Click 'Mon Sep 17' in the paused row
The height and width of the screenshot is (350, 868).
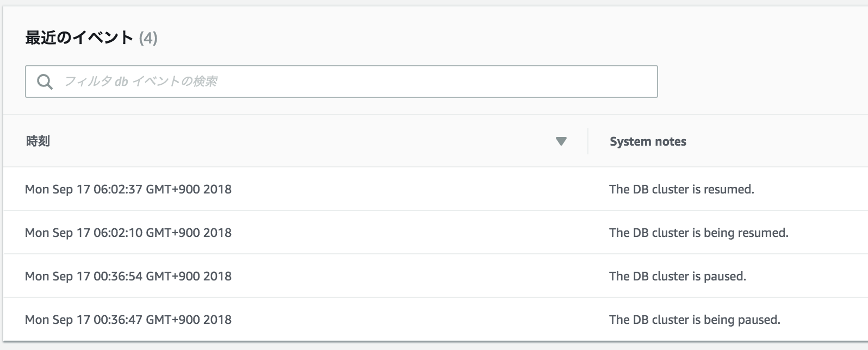pos(58,276)
